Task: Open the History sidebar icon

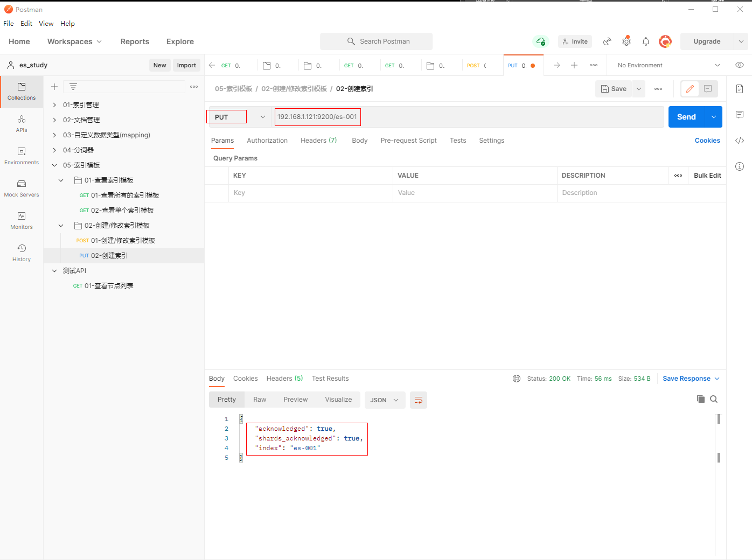Action: pos(22,253)
